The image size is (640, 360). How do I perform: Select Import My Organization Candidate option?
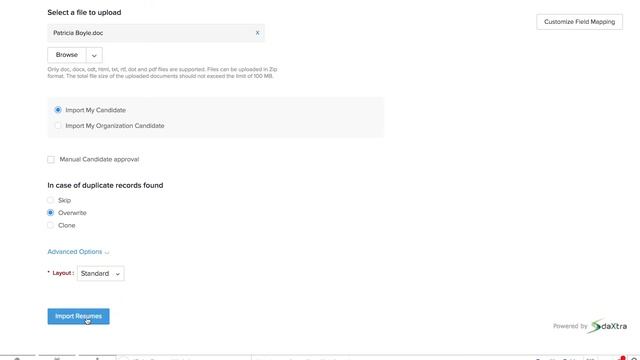click(x=58, y=126)
